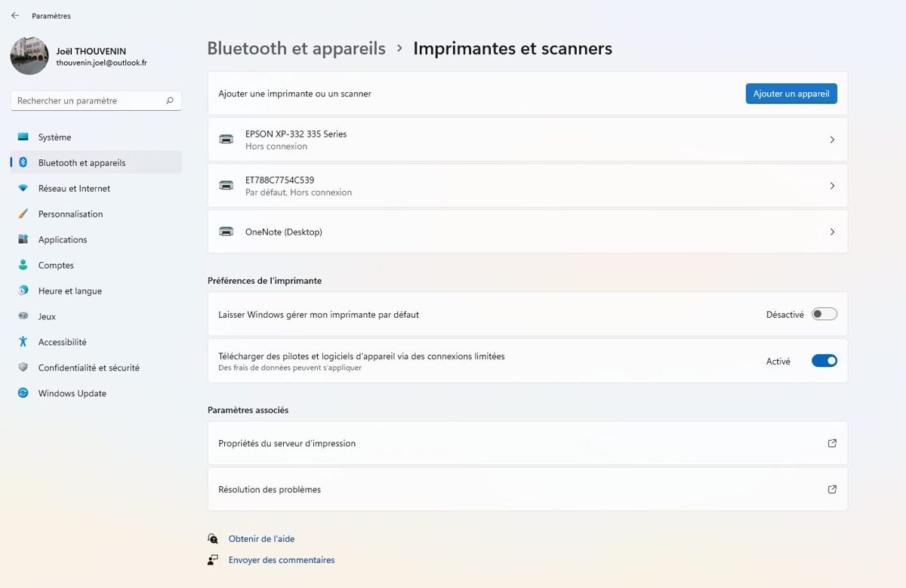Screen dimensions: 906x588
Task: Click the EPSON XP-332 printer icon
Action: [226, 140]
